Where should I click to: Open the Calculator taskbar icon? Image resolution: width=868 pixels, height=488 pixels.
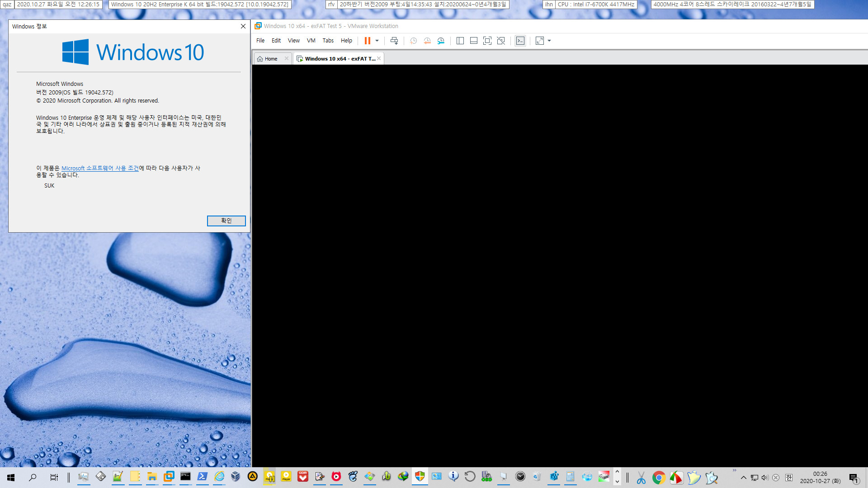tap(571, 477)
